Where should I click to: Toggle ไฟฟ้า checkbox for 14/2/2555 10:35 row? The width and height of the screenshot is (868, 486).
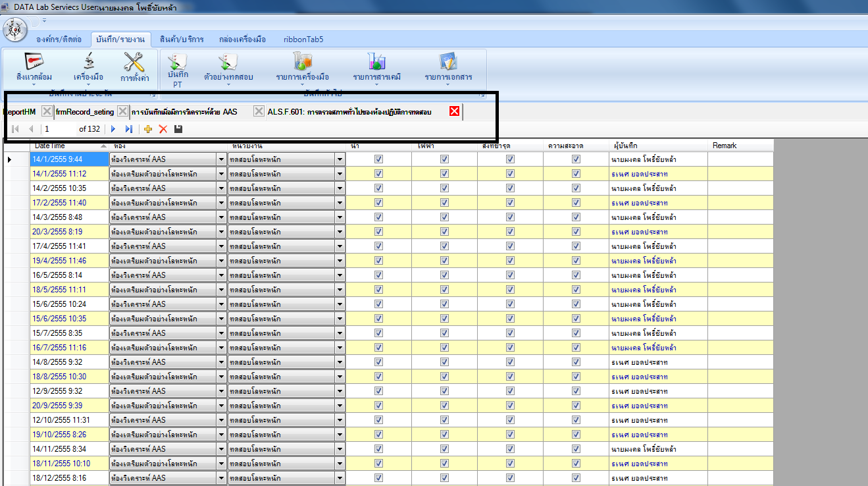pos(444,188)
